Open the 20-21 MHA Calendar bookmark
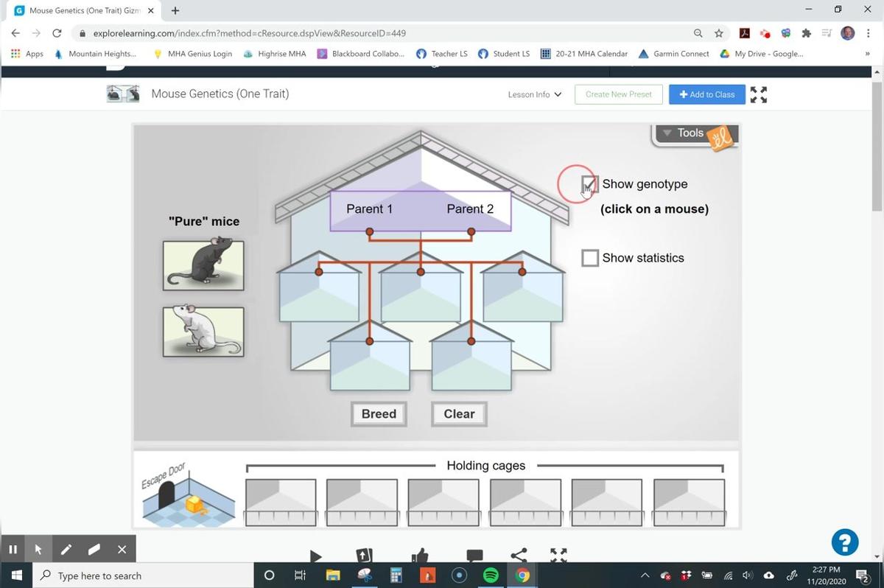The height and width of the screenshot is (588, 884). [x=584, y=54]
